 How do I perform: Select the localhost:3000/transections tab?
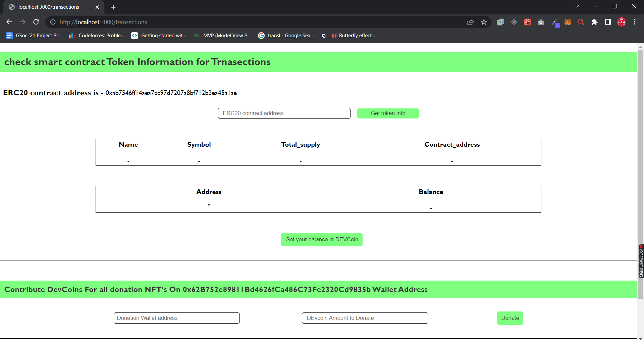click(54, 7)
